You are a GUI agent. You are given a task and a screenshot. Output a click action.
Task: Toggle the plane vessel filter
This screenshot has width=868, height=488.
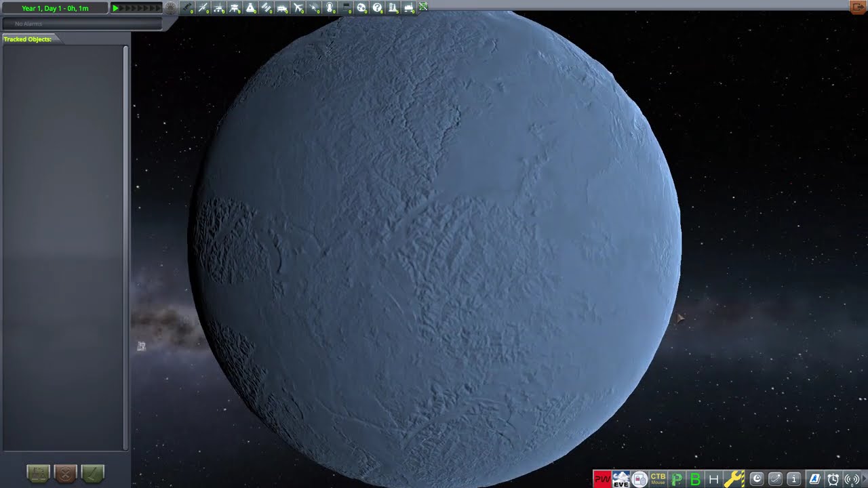(298, 8)
